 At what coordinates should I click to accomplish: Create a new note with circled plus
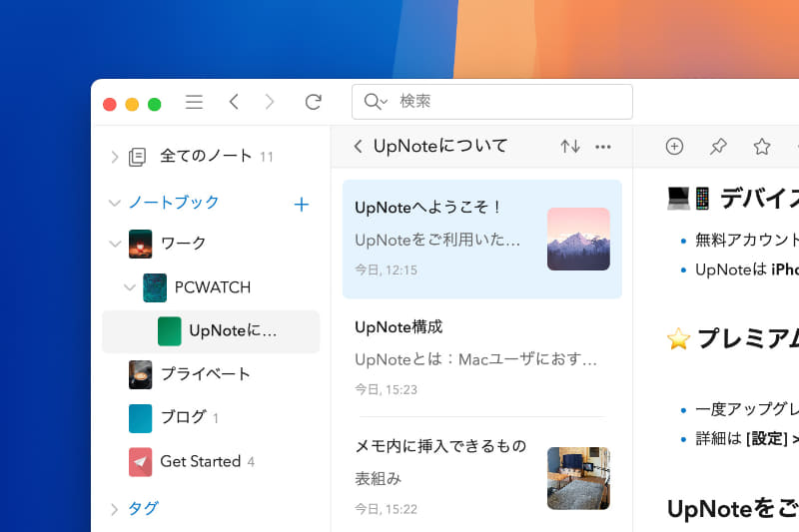pos(674,147)
